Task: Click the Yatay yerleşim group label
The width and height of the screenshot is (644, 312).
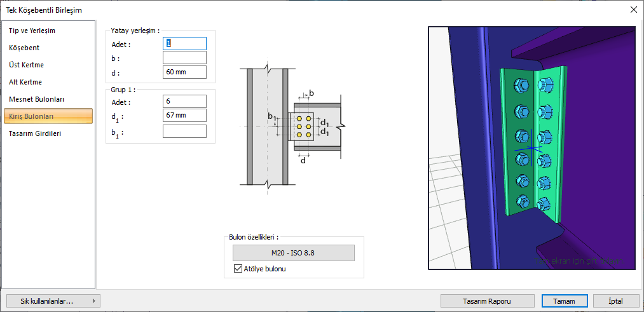Action: coord(135,31)
